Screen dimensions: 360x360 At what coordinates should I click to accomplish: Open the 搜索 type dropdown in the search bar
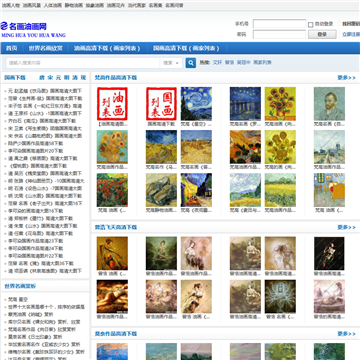click(171, 63)
